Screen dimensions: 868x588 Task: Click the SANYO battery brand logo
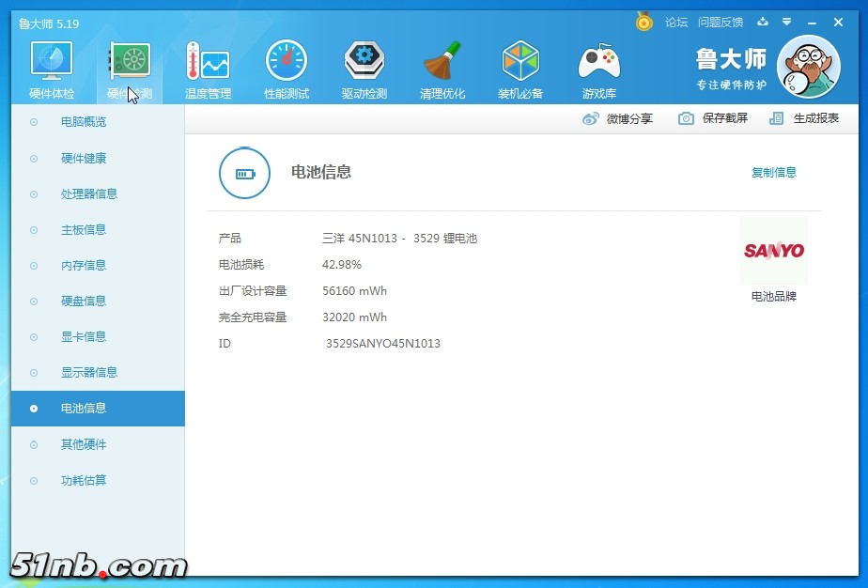pyautogui.click(x=774, y=251)
